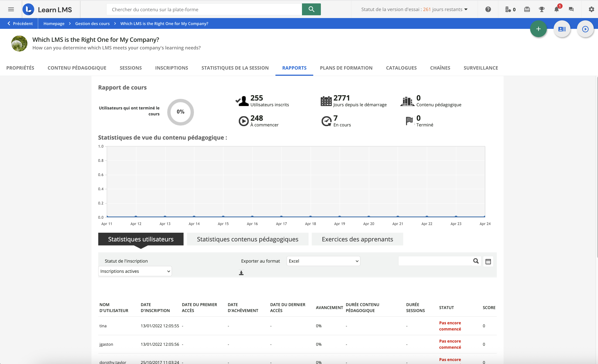The image size is (598, 364).
Task: Click the contact card round button
Action: (562, 29)
